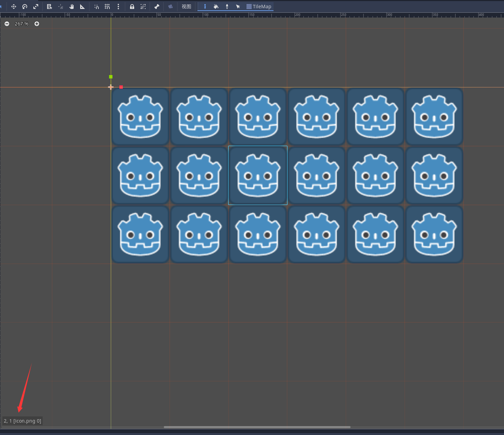Group the selected node's children

143,7
